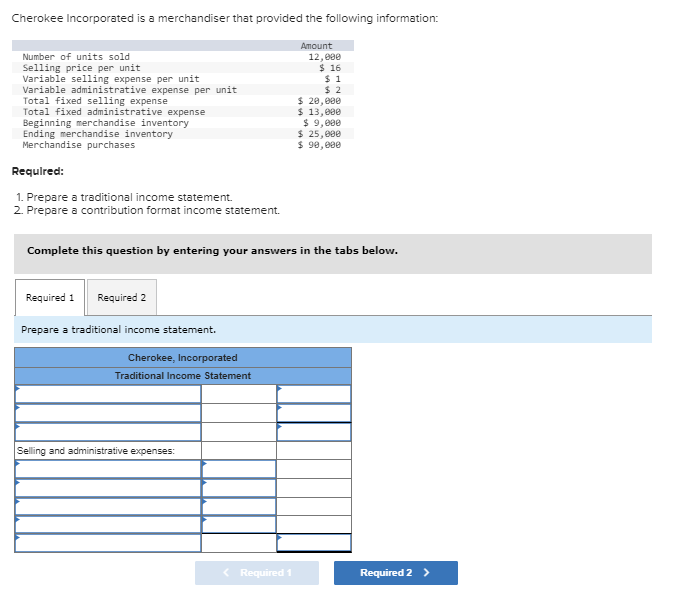Click the 12,000 units value
This screenshot has width=685, height=612.
tap(325, 57)
